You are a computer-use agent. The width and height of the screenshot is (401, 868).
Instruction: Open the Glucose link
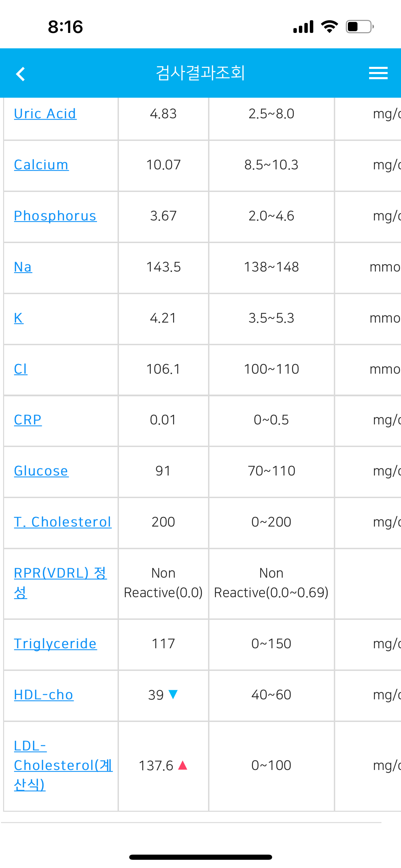(x=41, y=471)
